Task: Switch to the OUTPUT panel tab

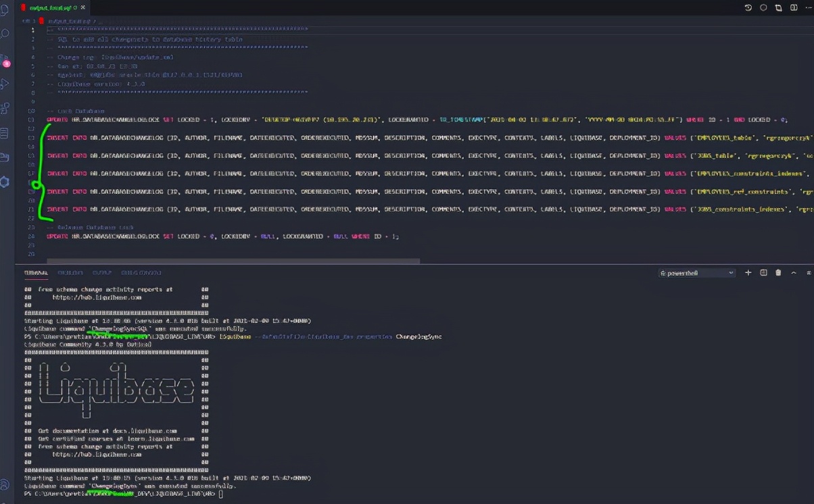Action: [102, 273]
